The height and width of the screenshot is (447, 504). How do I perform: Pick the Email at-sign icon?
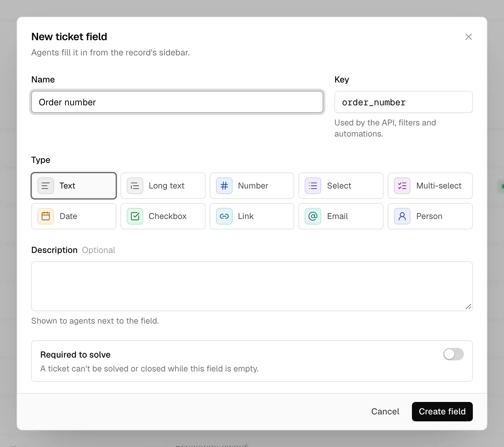tap(313, 216)
